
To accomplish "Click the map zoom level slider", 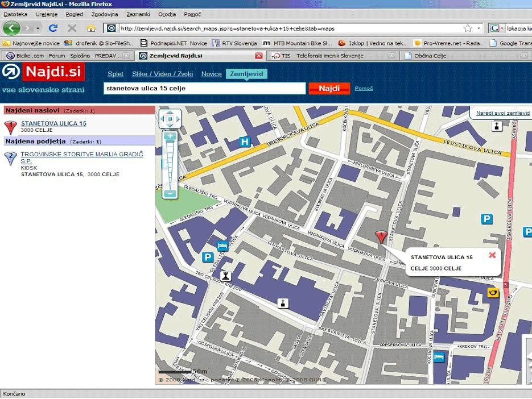I will (170, 165).
